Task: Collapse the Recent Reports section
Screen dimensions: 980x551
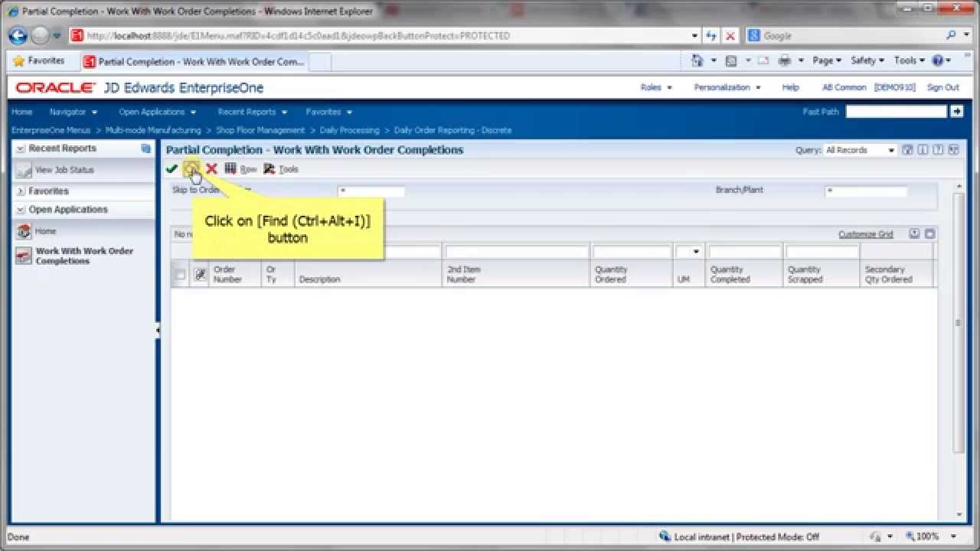Action: [x=21, y=148]
